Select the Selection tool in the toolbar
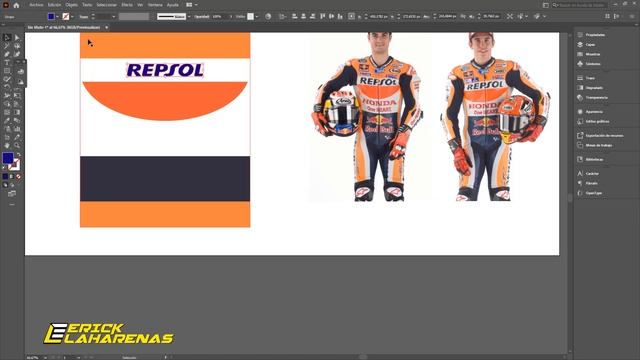Viewport: 640px width, 360px height. (x=7, y=38)
